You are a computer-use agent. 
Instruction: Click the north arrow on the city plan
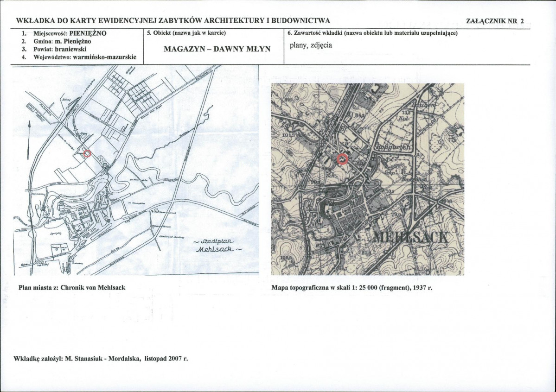coord(29,139)
